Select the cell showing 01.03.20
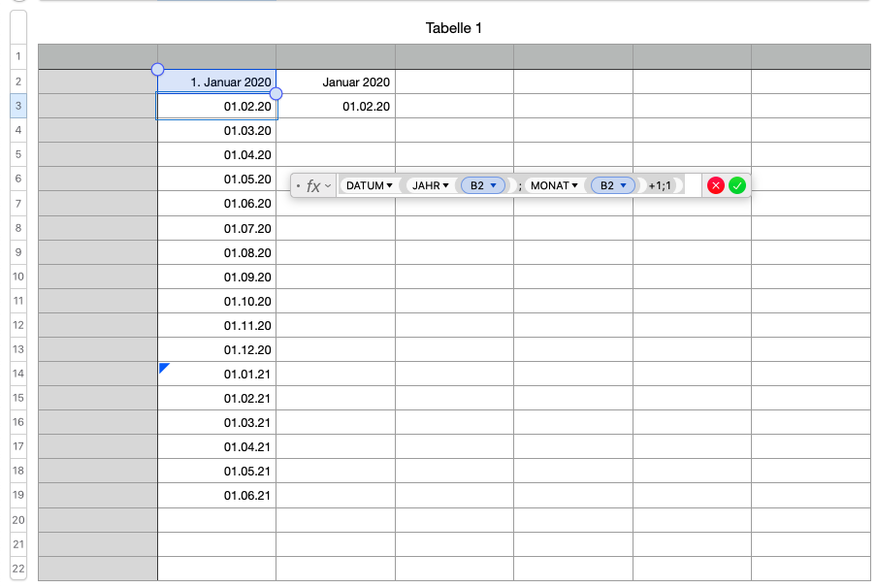Image resolution: width=877 pixels, height=588 pixels. tap(217, 130)
